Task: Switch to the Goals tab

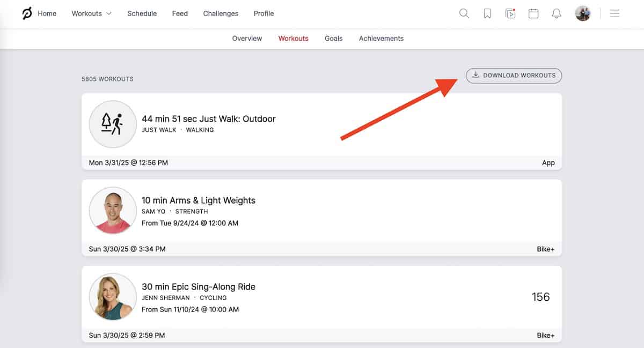Action: 333,39
